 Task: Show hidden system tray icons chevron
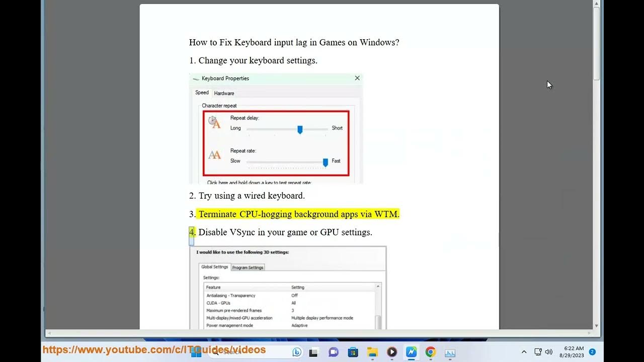tap(524, 352)
